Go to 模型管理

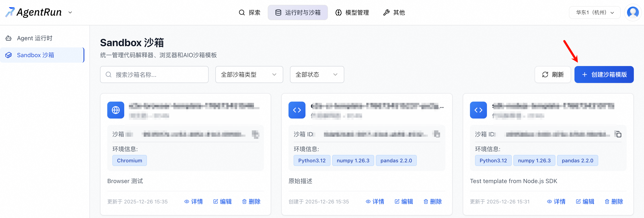(x=352, y=12)
